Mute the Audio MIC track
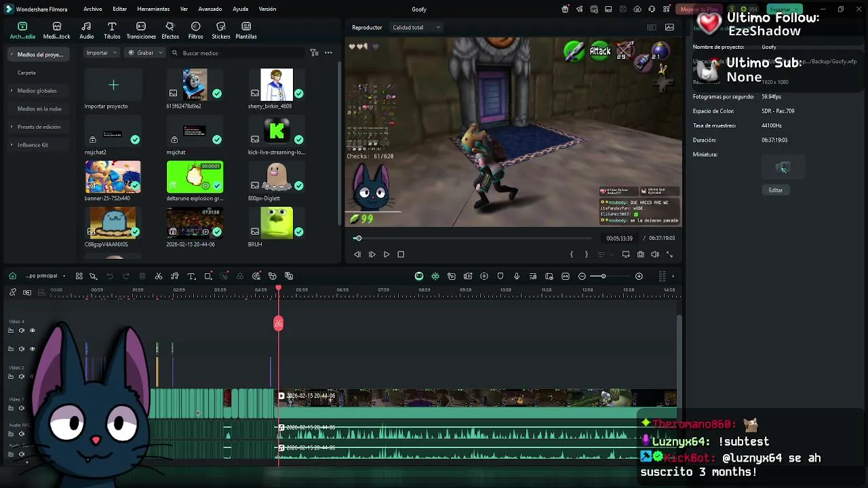This screenshot has height=488, width=868. pos(21,434)
